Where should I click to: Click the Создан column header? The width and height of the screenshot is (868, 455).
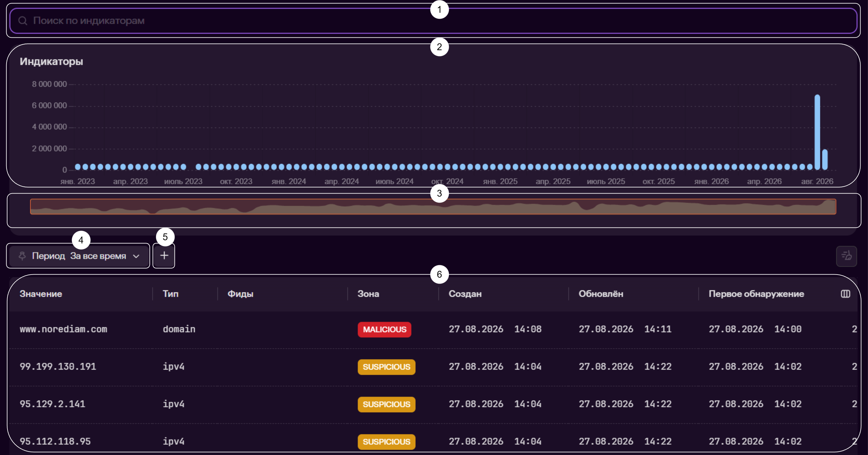465,294
